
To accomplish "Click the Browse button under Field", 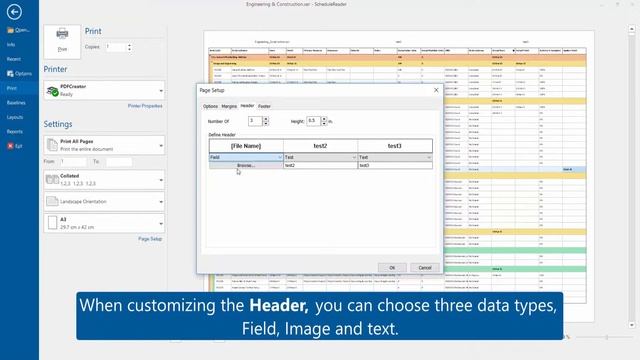I will tap(246, 165).
